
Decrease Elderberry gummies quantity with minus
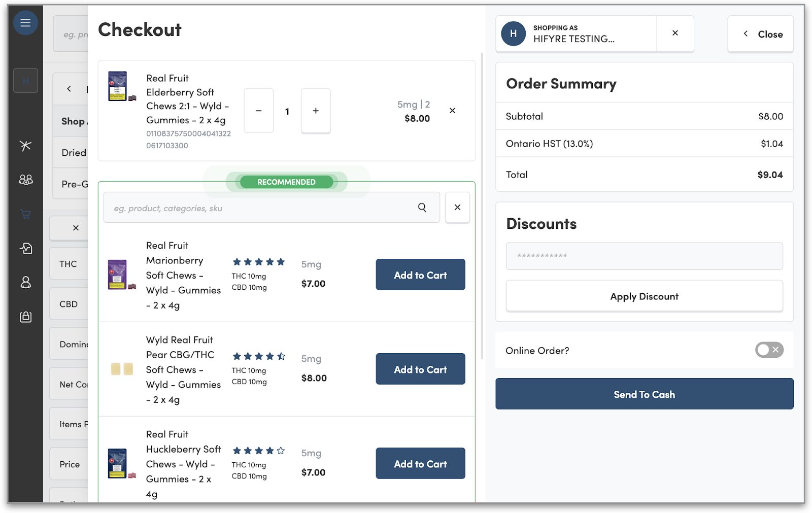[258, 111]
